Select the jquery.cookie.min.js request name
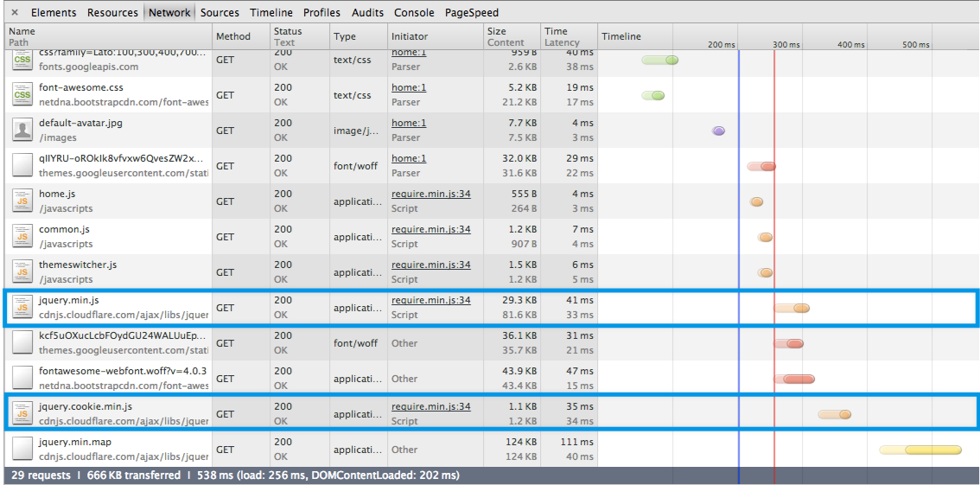 click(86, 406)
